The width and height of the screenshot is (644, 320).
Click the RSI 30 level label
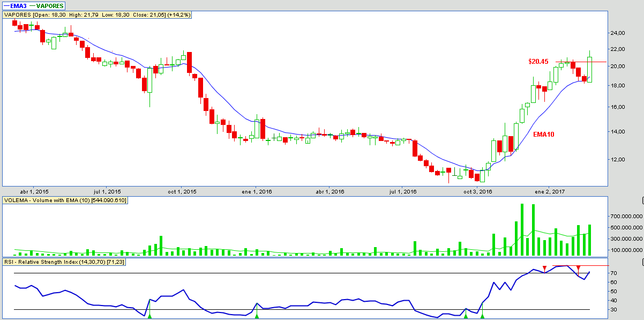[x=614, y=310]
